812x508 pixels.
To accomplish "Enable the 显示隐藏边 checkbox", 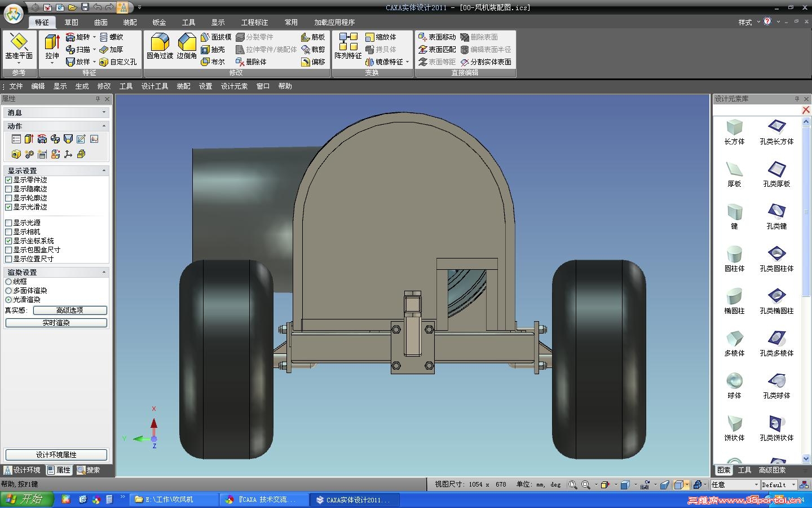I will point(8,189).
